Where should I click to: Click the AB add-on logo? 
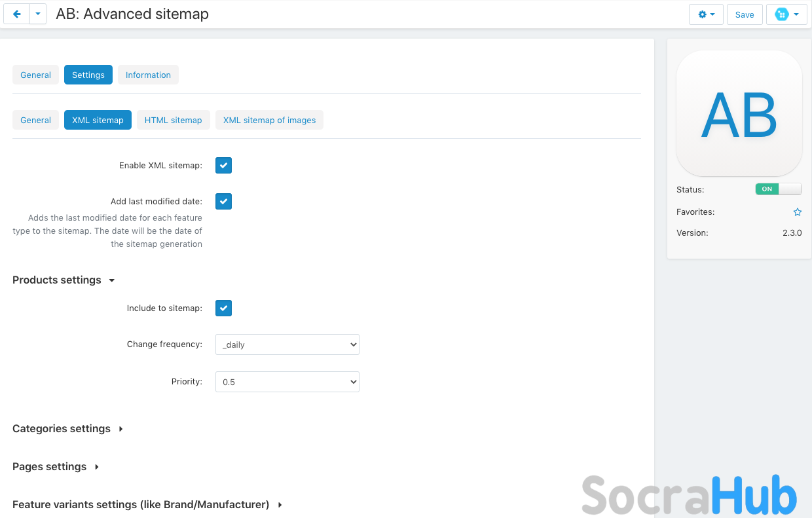coord(739,113)
